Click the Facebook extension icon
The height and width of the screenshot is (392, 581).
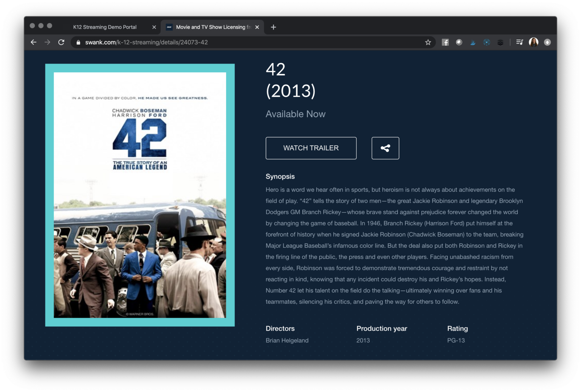pos(445,42)
